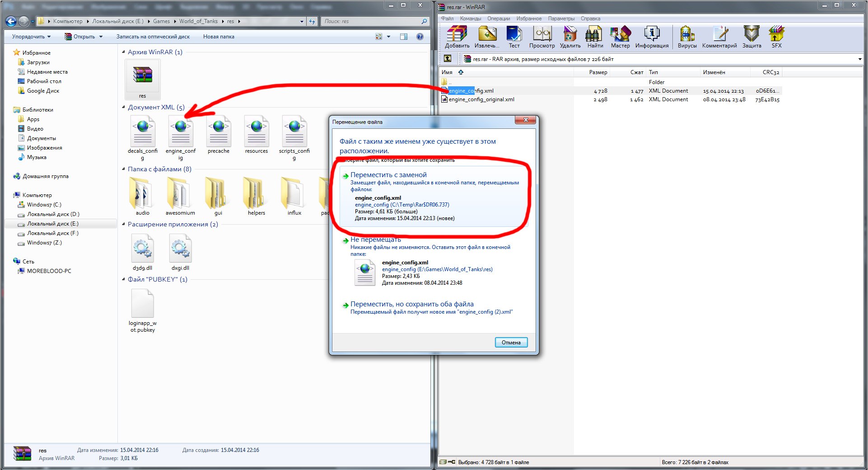Click the Explorer help question-mark icon

(420, 37)
